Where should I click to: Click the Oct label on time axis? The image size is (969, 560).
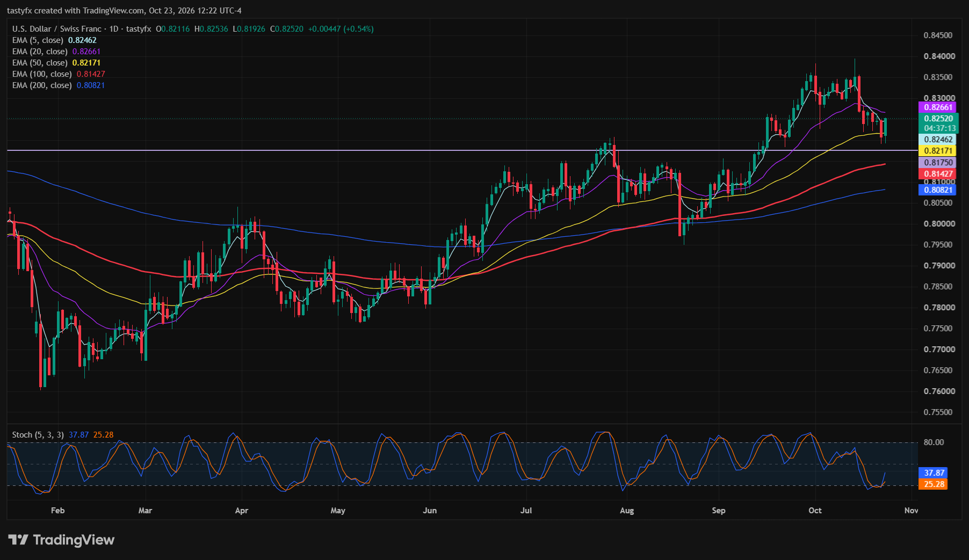pos(815,511)
